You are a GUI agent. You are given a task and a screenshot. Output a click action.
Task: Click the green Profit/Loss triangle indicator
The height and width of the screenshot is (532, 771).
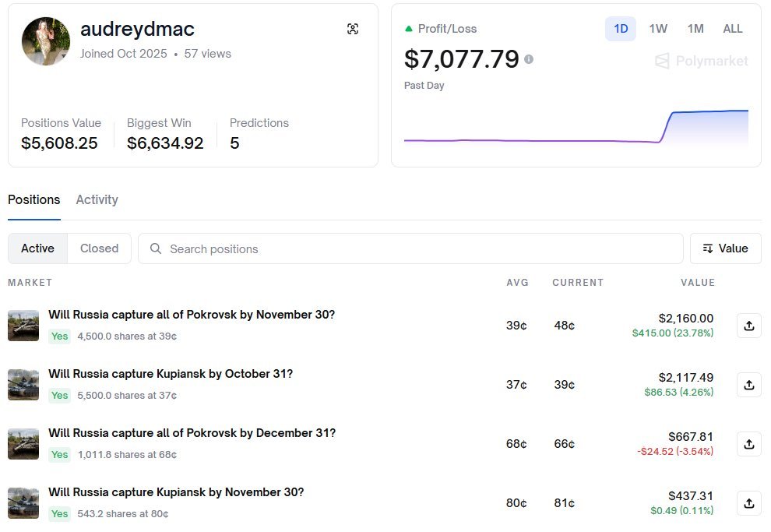pos(409,29)
